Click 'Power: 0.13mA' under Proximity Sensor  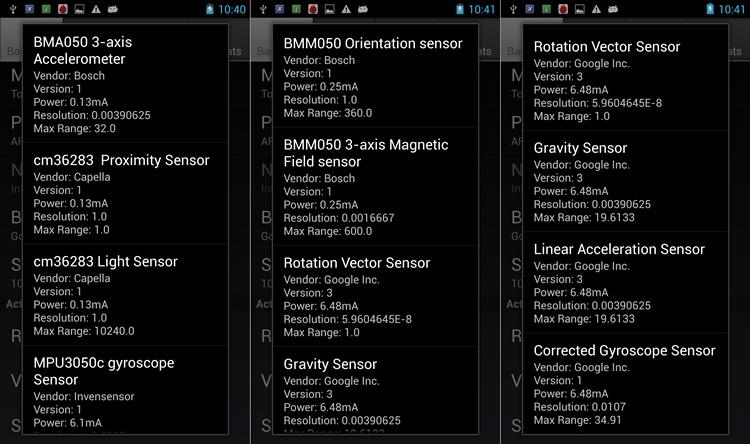point(70,204)
